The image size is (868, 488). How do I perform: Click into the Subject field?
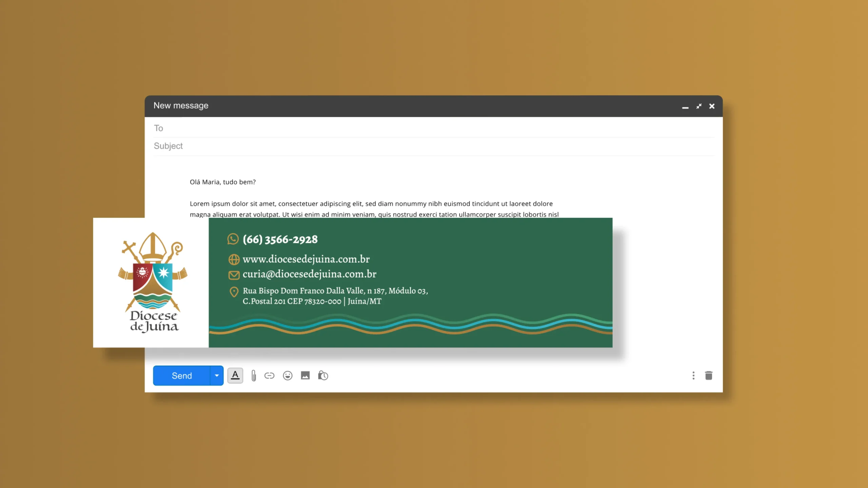click(434, 146)
